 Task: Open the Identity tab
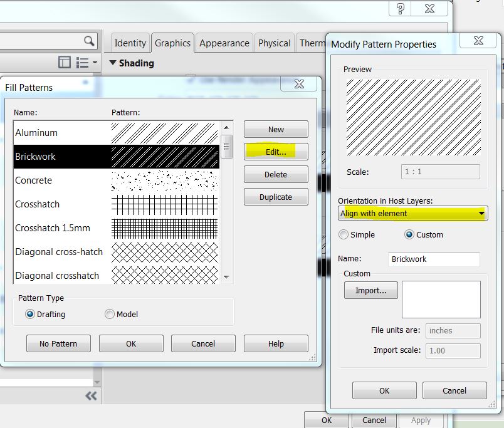pos(130,43)
